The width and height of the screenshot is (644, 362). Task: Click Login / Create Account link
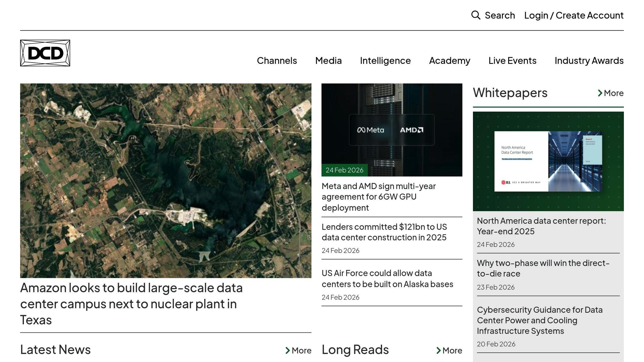pyautogui.click(x=574, y=15)
